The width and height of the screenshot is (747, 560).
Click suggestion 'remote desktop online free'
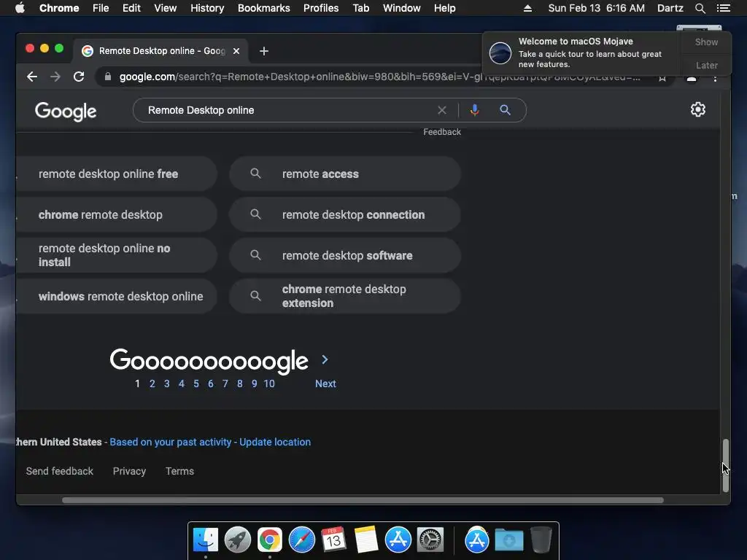116,174
